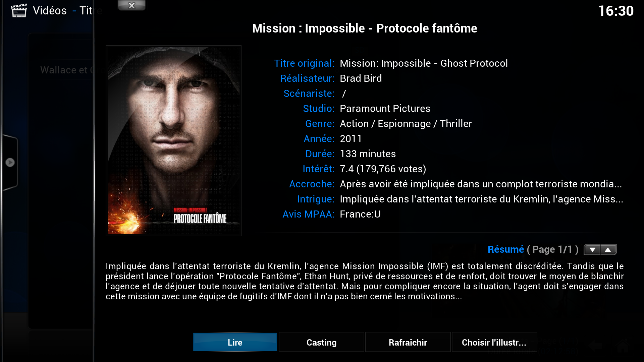
Task: Open Choisir l'illustr... artwork chooser
Action: pyautogui.click(x=494, y=342)
